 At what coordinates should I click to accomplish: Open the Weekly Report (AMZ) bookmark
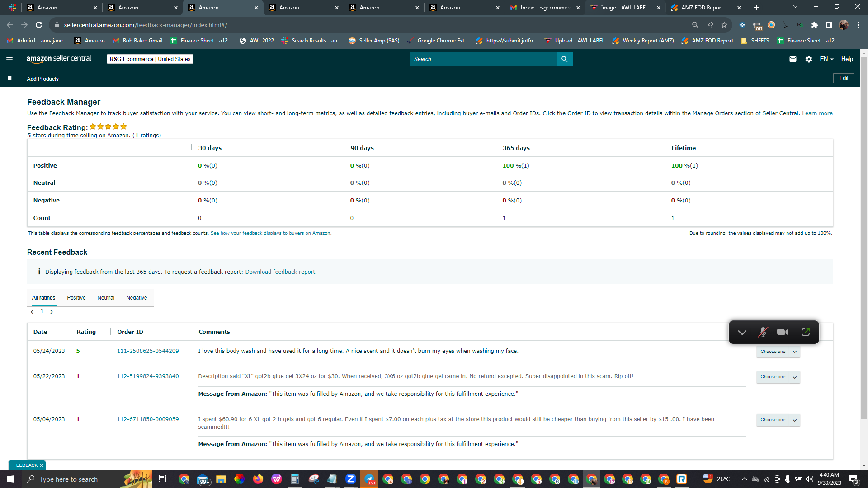tap(643, 41)
